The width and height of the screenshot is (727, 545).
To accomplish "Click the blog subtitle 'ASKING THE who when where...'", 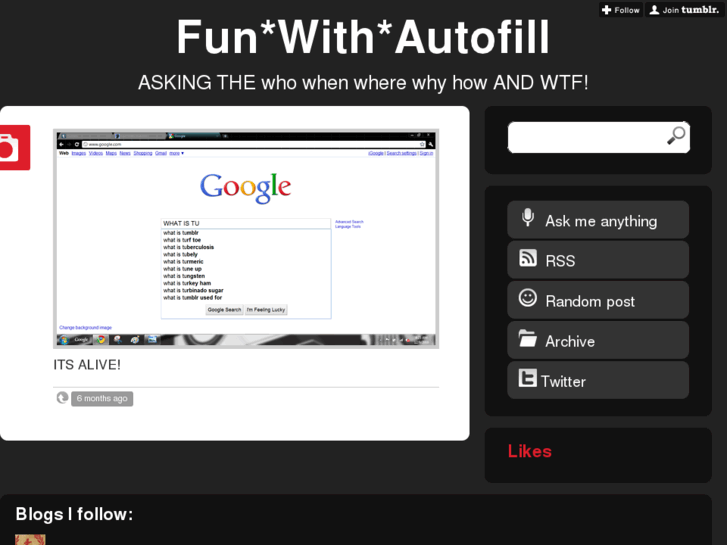I will pos(363,83).
